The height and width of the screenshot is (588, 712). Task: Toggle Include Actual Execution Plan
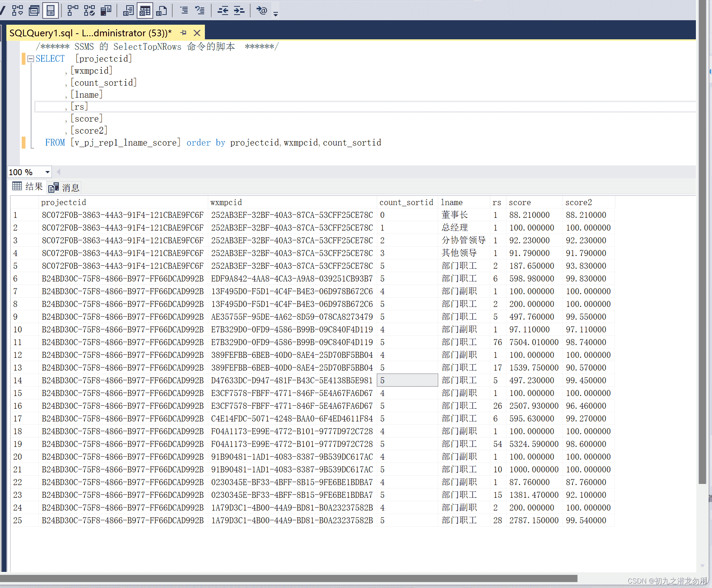[73, 10]
